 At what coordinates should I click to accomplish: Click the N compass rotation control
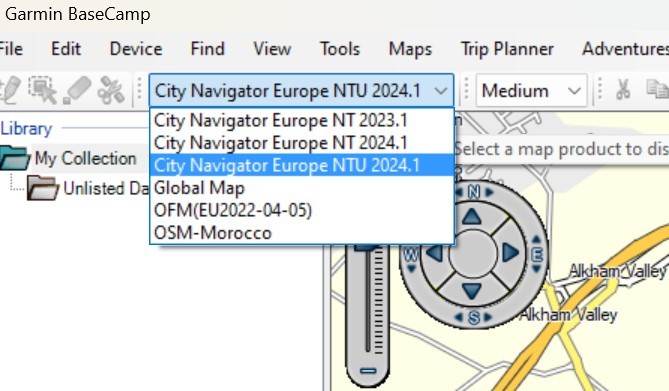[474, 192]
